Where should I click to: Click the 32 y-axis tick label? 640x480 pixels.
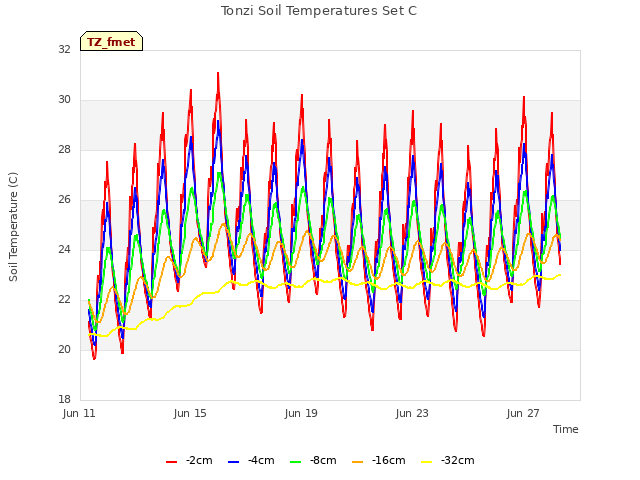coord(64,49)
